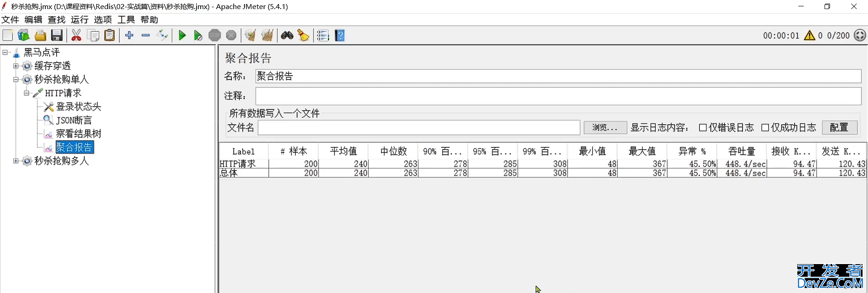Click the # 样本 column header

coord(293,151)
